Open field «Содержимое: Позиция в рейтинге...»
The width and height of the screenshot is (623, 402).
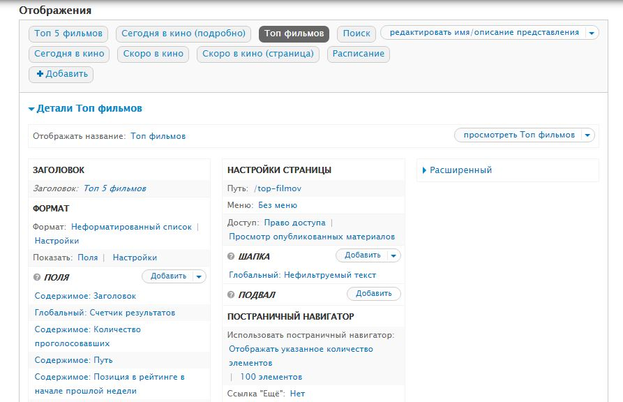tap(109, 384)
